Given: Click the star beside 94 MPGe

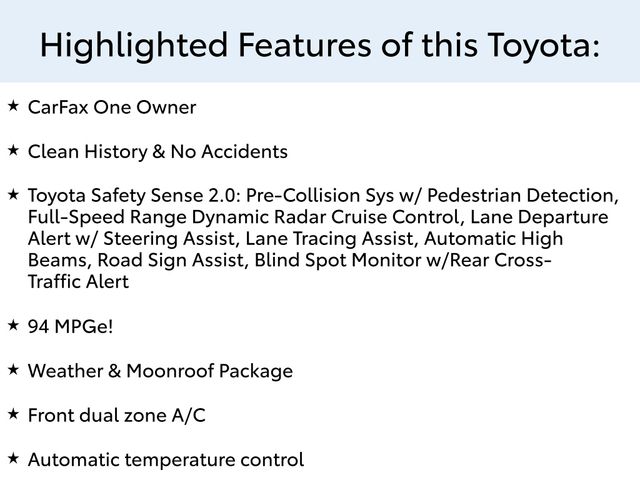Looking at the screenshot, I should pos(13,324).
